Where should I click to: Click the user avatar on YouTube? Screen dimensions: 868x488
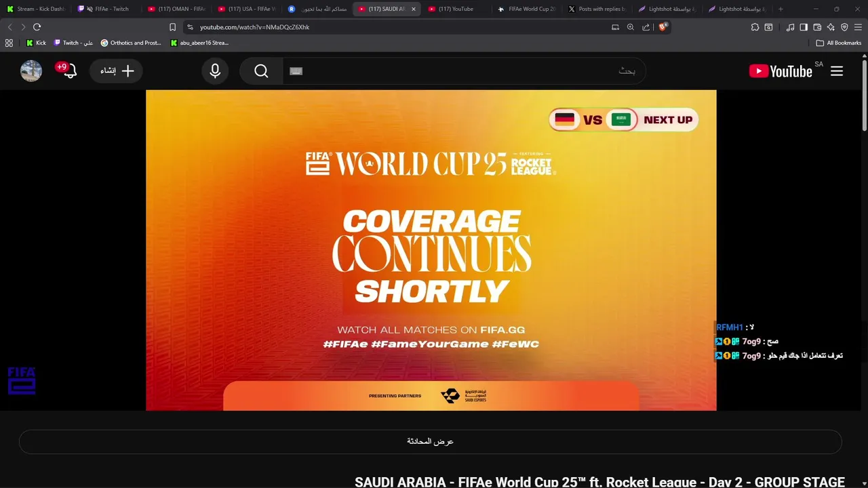point(31,70)
